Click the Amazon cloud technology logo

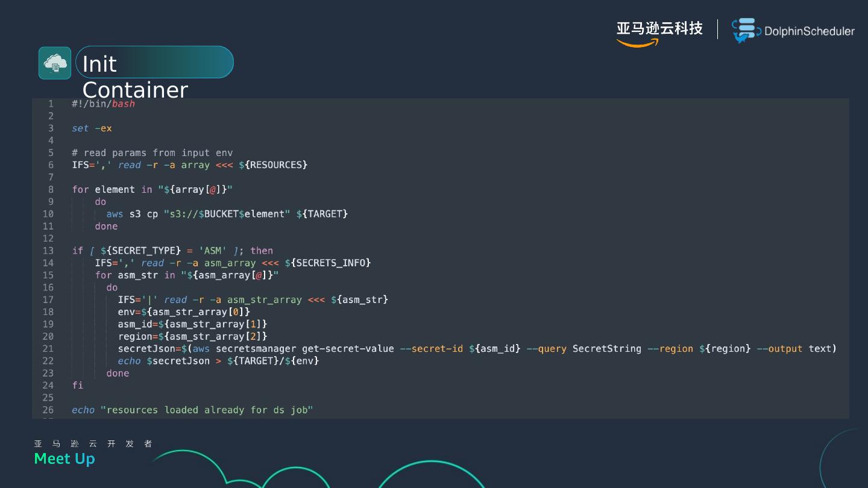point(659,34)
